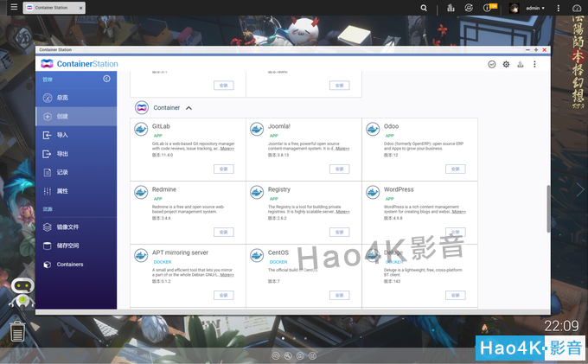This screenshot has width=588, height=364.
Task: Collapse the left sidebar panel
Action: pos(106,79)
